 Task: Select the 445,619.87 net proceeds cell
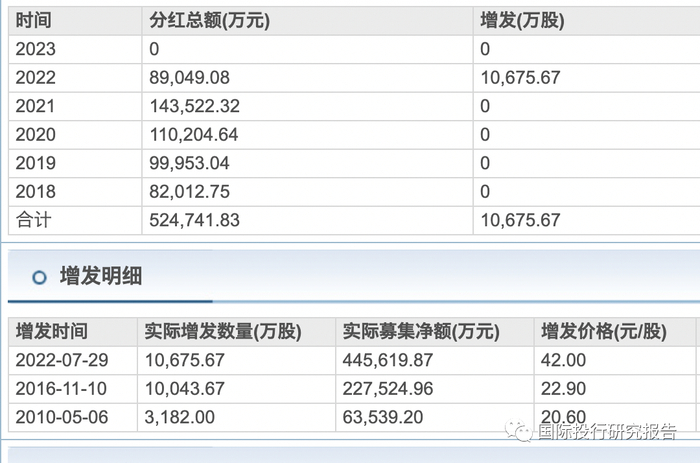tap(387, 360)
